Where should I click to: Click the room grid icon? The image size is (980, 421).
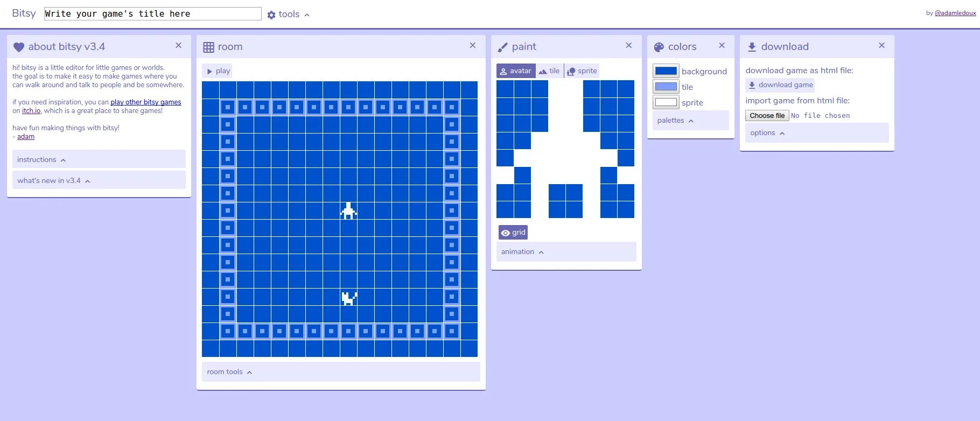click(x=208, y=47)
